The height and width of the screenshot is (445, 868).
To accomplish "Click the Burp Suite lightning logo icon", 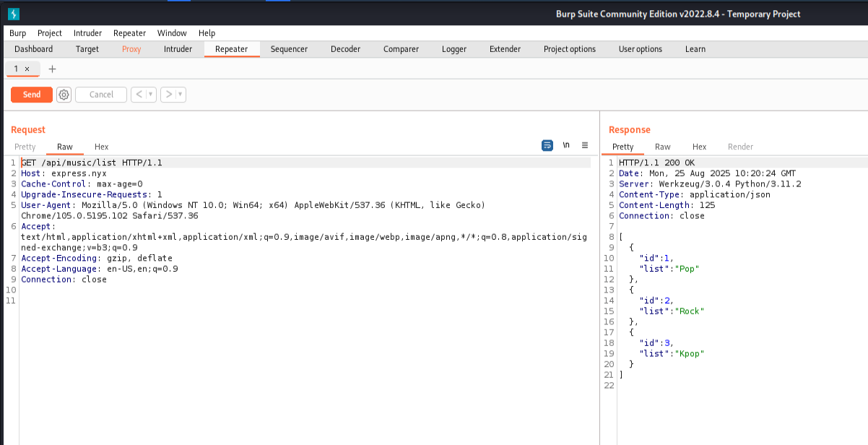I will coord(13,14).
